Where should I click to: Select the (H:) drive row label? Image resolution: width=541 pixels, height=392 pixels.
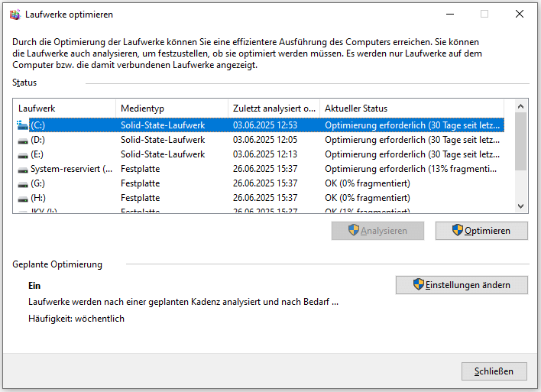point(38,198)
